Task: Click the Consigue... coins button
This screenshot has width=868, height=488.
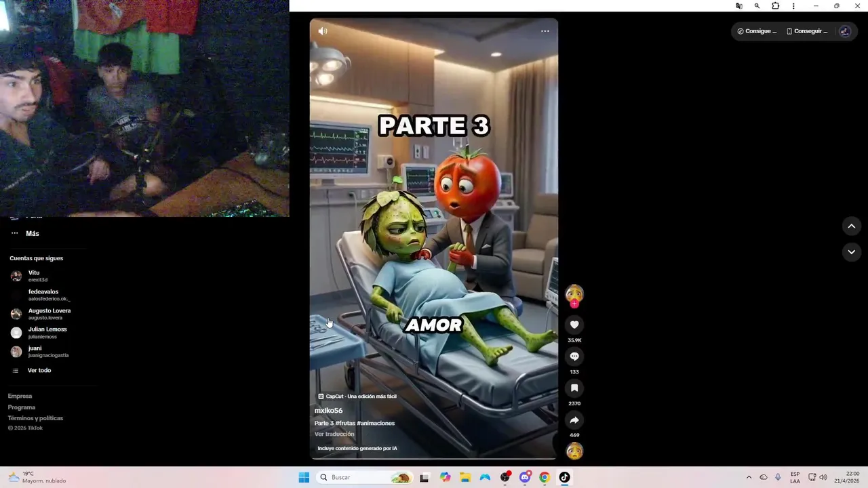Action: (x=757, y=31)
